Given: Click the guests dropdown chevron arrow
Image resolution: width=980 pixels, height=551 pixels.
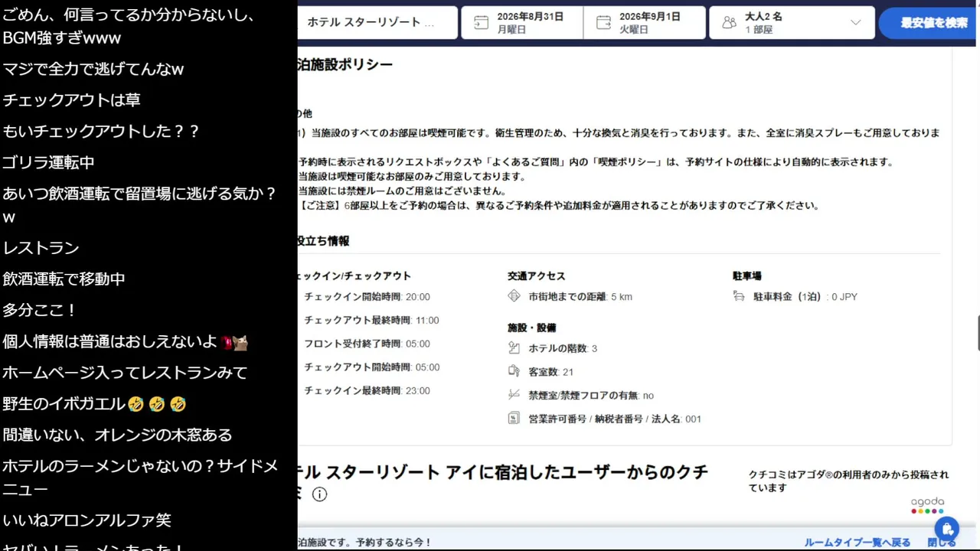Looking at the screenshot, I should [x=855, y=22].
